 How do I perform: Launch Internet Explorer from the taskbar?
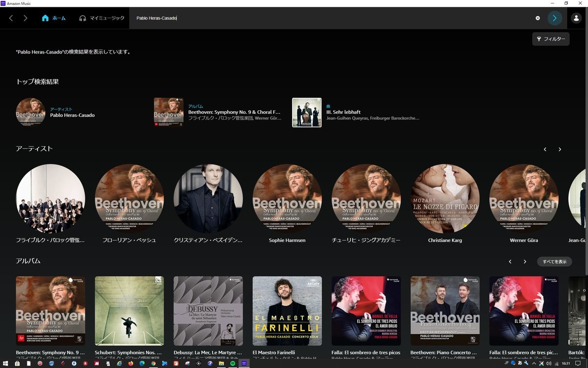[x=119, y=363]
